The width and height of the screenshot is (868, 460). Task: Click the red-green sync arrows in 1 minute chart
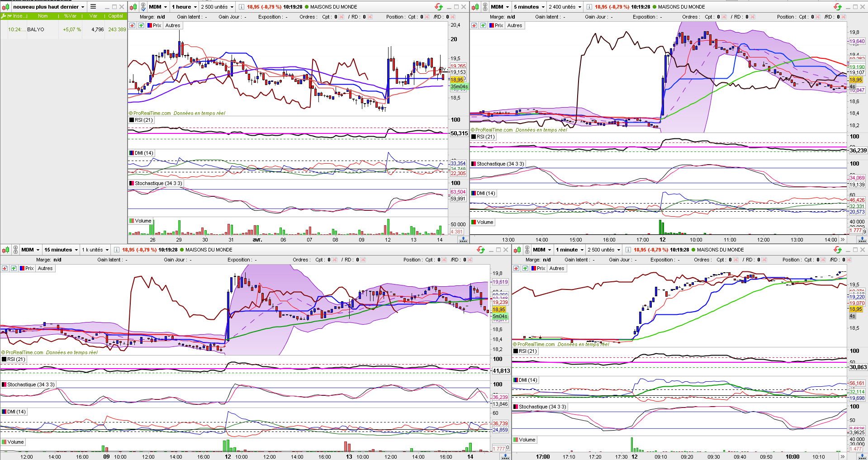click(x=838, y=250)
